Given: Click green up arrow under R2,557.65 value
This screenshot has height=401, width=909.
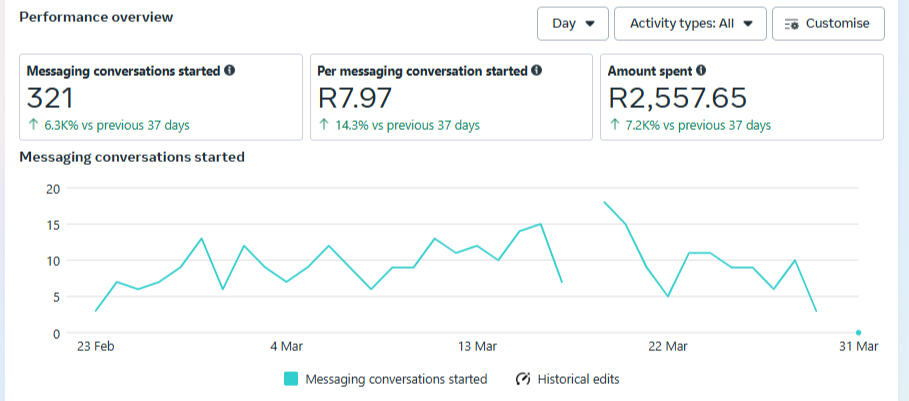Looking at the screenshot, I should (614, 125).
